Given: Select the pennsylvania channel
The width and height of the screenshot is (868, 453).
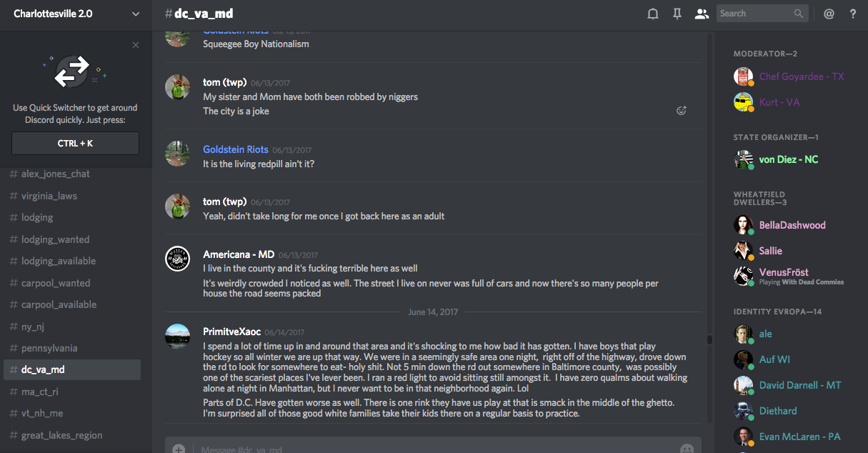Looking at the screenshot, I should point(49,348).
